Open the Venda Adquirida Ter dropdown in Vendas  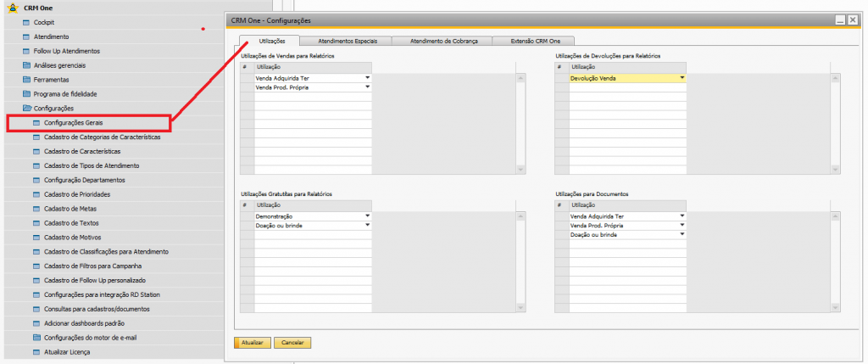pyautogui.click(x=368, y=78)
